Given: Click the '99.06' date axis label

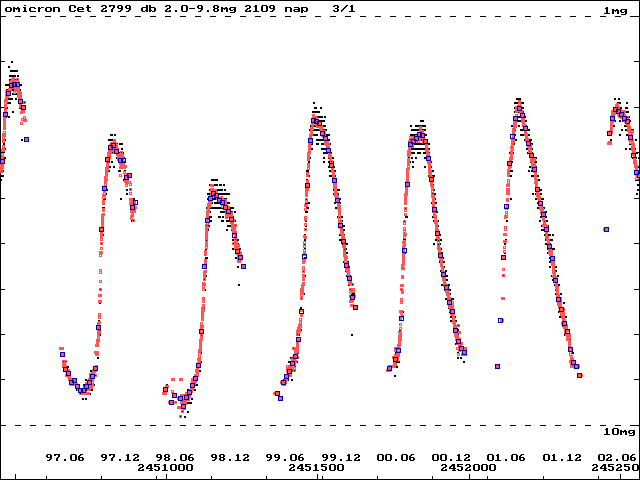Looking at the screenshot, I should pyautogui.click(x=285, y=458).
